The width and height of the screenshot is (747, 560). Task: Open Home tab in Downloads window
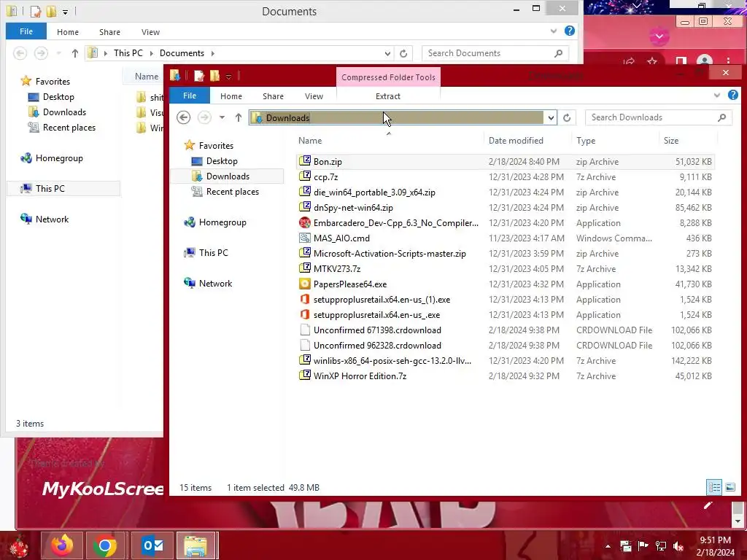pyautogui.click(x=231, y=96)
